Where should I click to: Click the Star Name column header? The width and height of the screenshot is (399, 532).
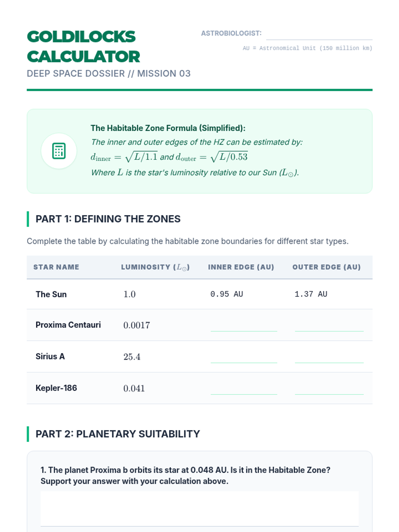[x=56, y=267]
